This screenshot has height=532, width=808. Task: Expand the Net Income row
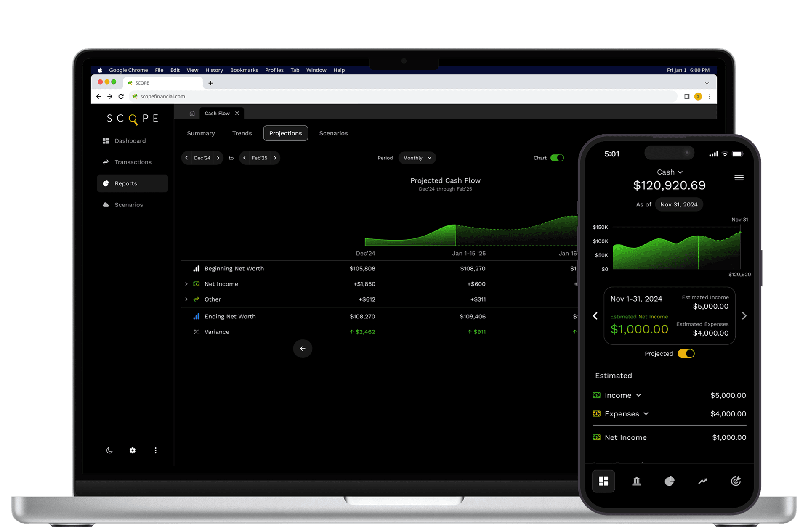(186, 284)
